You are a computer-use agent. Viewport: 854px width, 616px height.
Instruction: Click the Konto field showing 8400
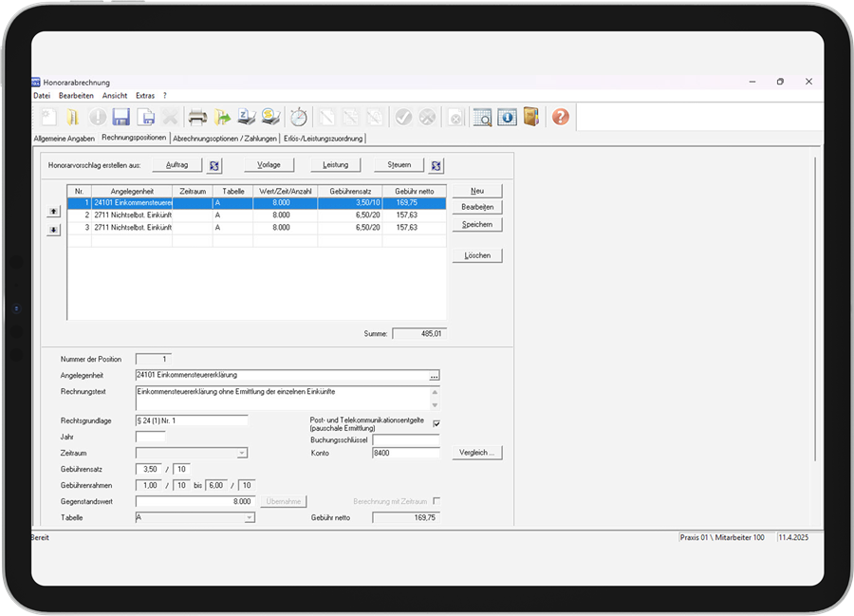[406, 453]
